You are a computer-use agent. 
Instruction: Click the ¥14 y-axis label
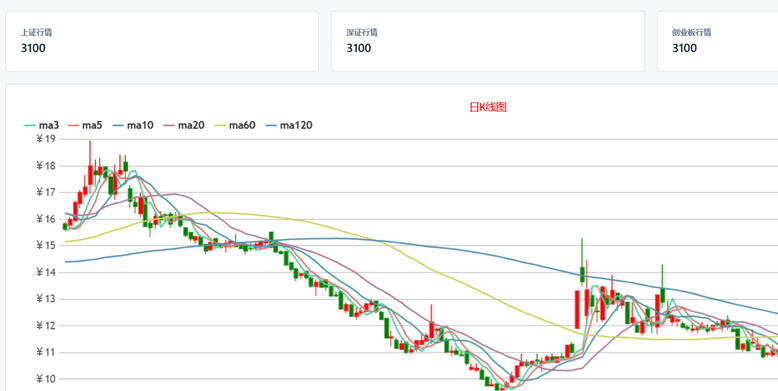(x=47, y=272)
